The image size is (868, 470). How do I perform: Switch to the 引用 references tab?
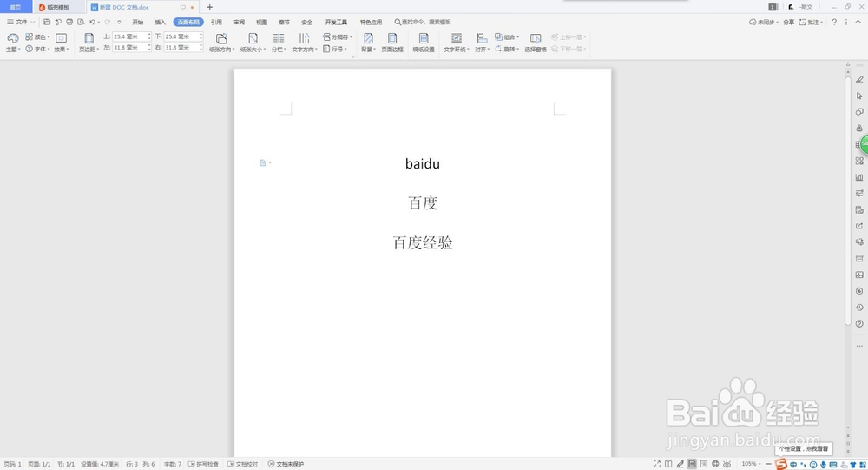coord(216,23)
